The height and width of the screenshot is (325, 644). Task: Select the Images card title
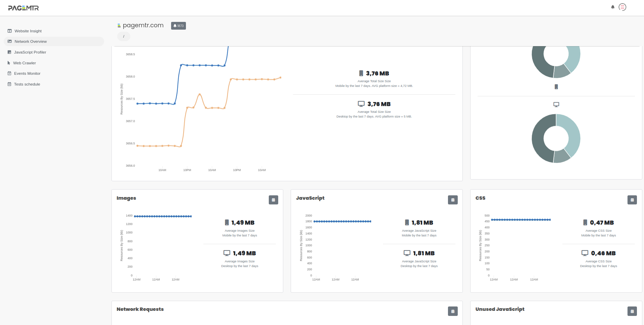pyautogui.click(x=126, y=198)
